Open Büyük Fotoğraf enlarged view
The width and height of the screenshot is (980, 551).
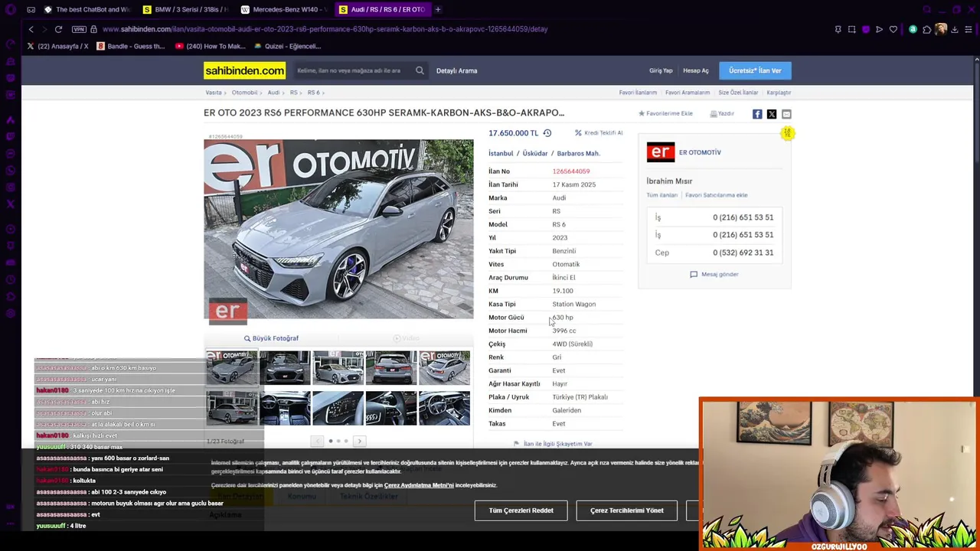271,338
